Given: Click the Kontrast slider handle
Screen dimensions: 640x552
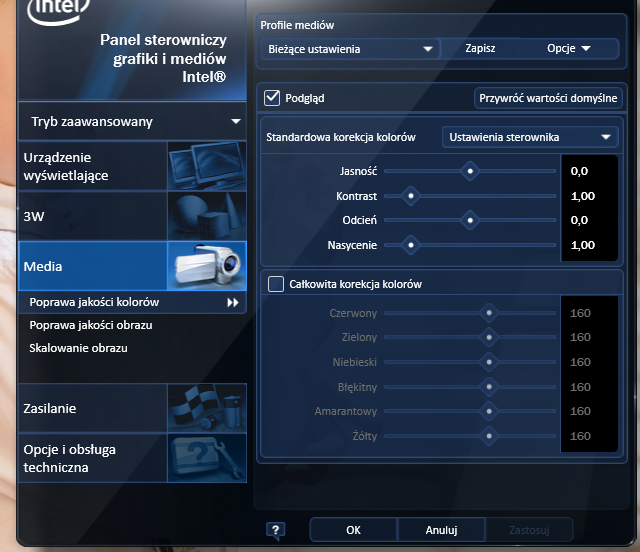Looking at the screenshot, I should (x=411, y=196).
